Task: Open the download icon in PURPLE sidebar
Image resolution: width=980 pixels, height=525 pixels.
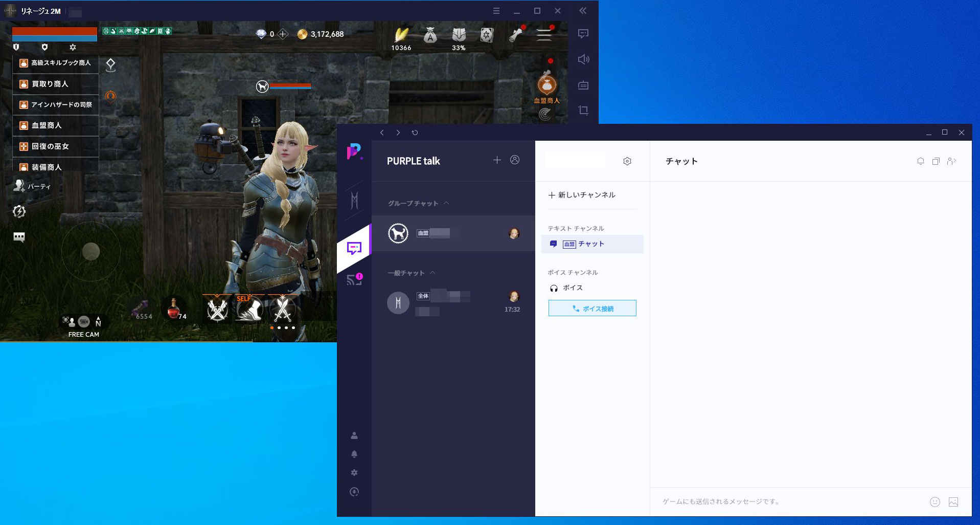Action: pos(354,492)
